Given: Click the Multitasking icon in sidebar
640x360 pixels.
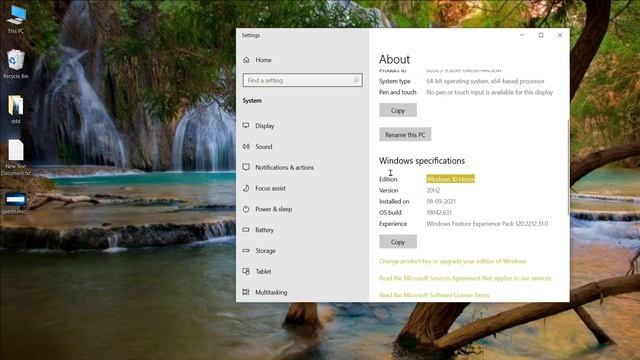Looking at the screenshot, I should tap(246, 292).
